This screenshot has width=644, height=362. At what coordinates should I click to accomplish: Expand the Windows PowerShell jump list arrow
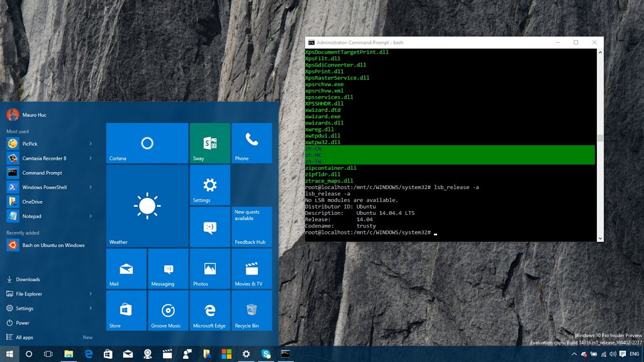coord(91,187)
